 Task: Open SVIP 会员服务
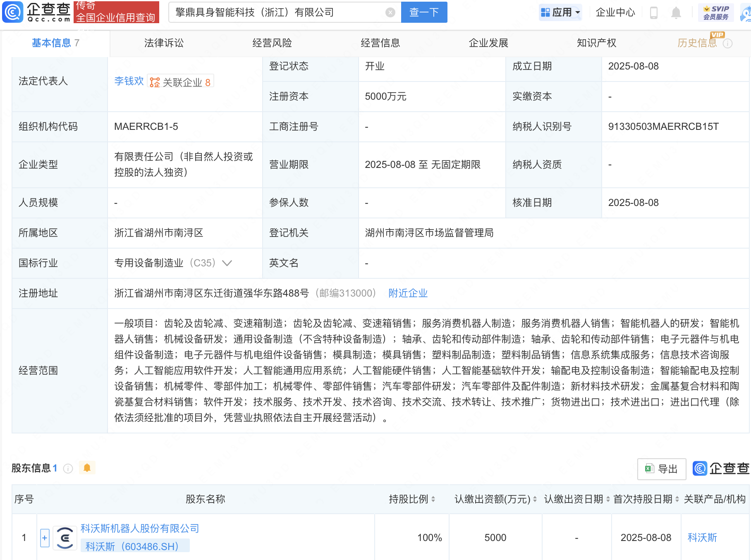[716, 12]
